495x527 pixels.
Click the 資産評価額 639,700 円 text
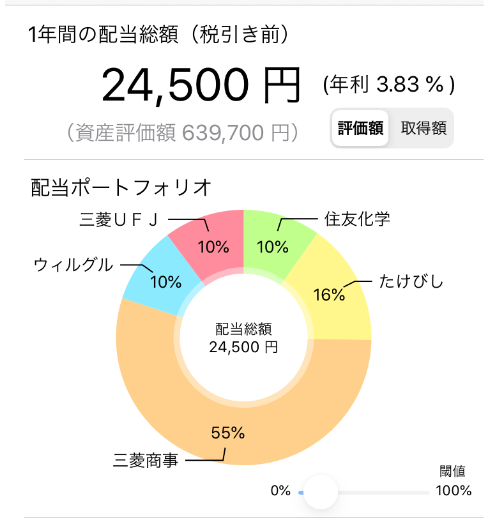(183, 133)
